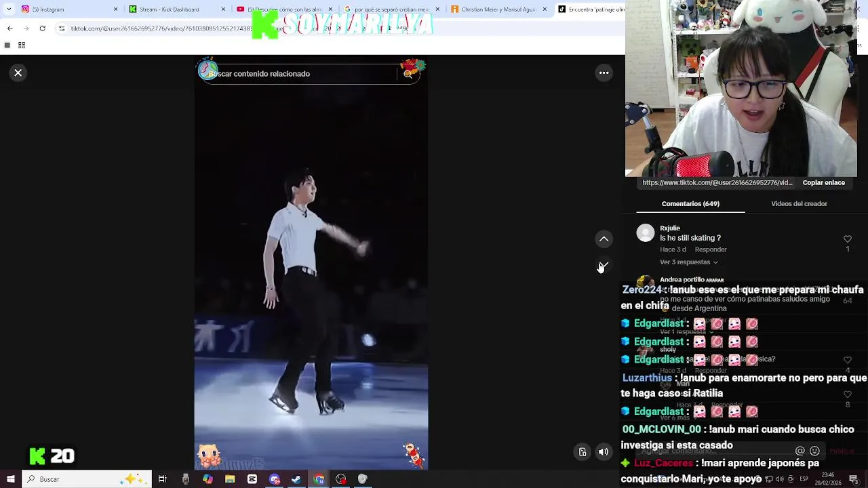Image resolution: width=868 pixels, height=488 pixels.
Task: Go to the previous video arrow
Action: coord(604,239)
